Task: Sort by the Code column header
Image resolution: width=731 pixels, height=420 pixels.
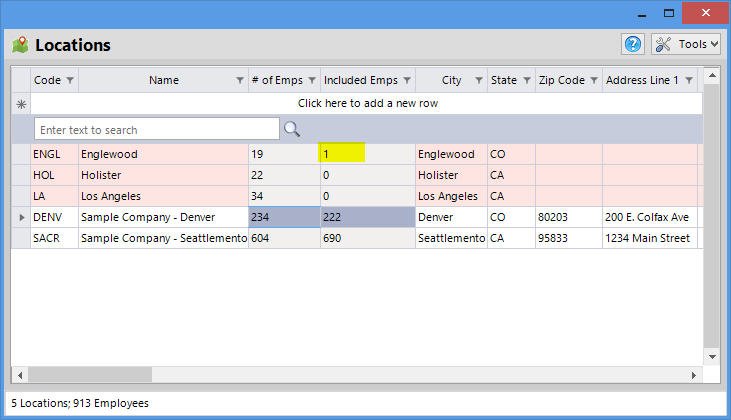Action: click(48, 80)
